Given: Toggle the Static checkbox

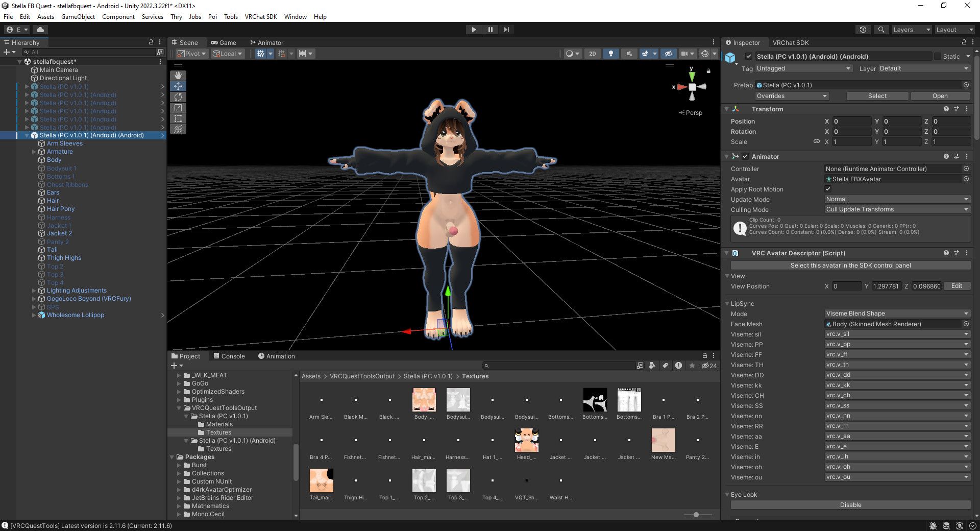Looking at the screenshot, I should click(x=938, y=56).
